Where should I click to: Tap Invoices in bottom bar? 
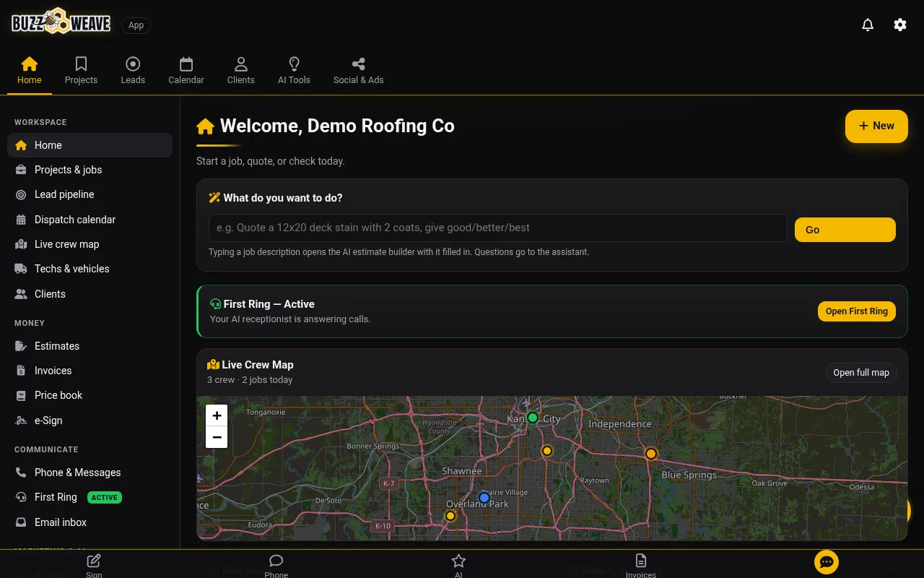point(641,565)
